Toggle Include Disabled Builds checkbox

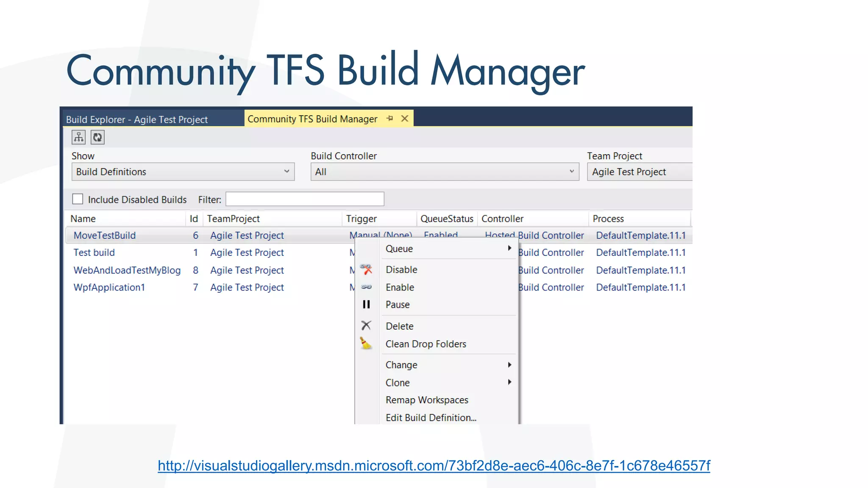[78, 199]
